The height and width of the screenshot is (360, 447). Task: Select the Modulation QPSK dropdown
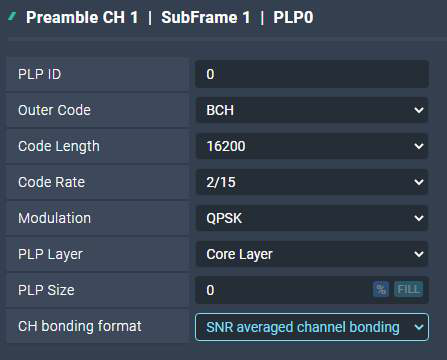pyautogui.click(x=312, y=218)
